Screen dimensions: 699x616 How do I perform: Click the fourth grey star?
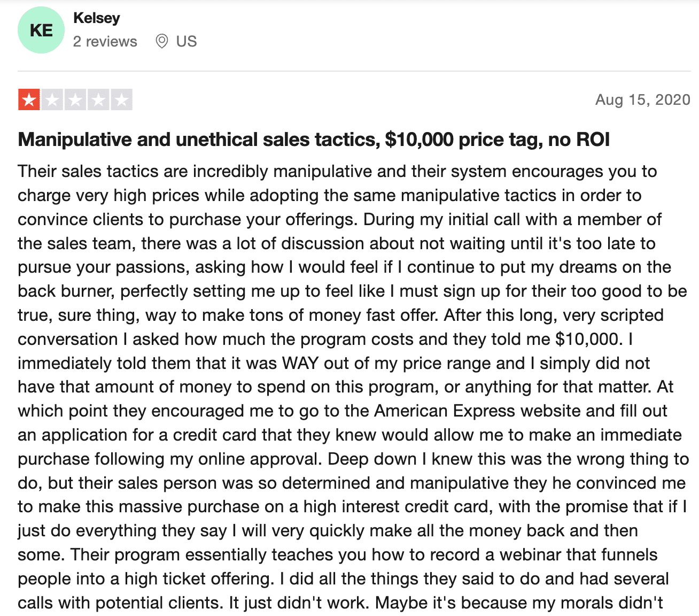[x=98, y=99]
